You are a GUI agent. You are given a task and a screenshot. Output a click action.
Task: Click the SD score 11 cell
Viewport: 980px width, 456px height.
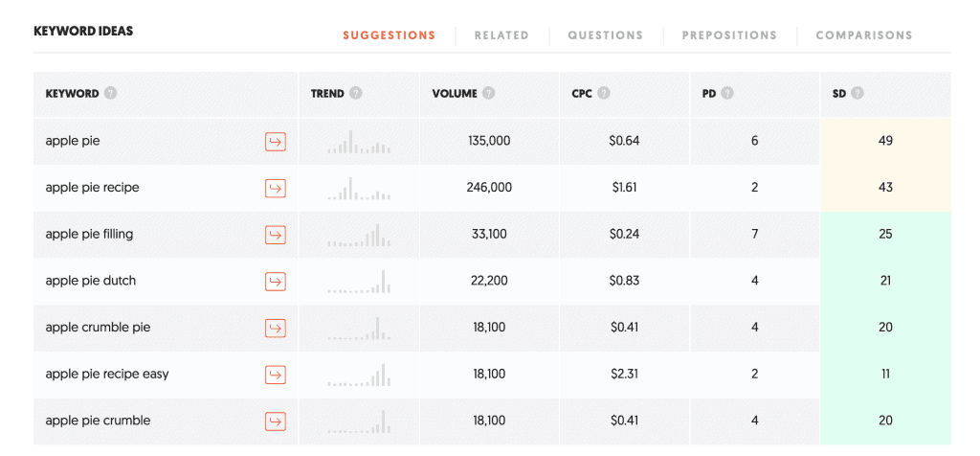(x=885, y=374)
